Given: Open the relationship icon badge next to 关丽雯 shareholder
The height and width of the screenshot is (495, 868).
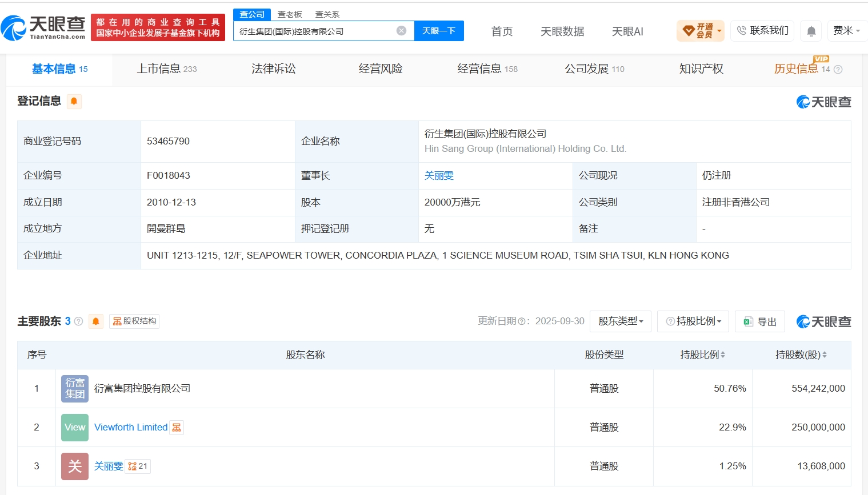Looking at the screenshot, I should click(x=138, y=466).
